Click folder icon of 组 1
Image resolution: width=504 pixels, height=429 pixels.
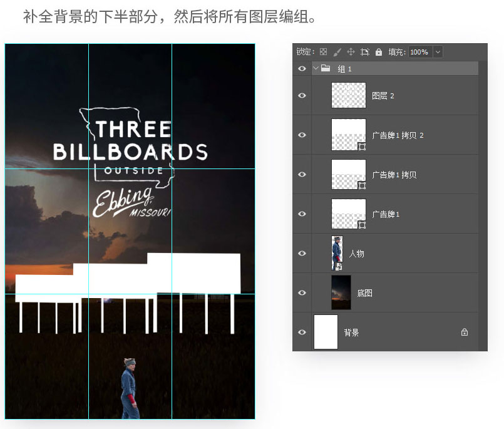(326, 68)
